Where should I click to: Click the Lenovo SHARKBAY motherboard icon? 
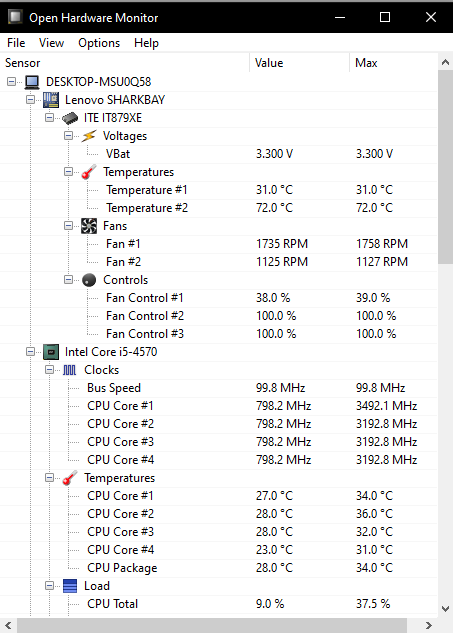click(51, 100)
